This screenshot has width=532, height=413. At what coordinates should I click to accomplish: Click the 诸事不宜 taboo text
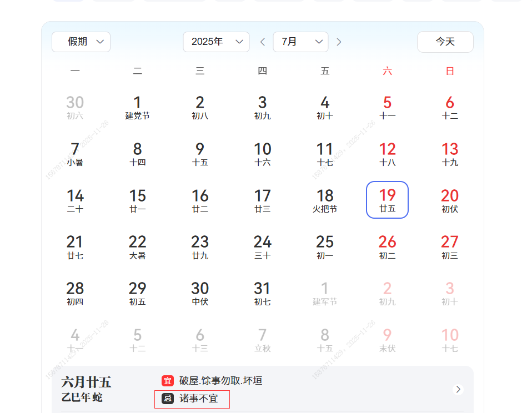(x=198, y=398)
